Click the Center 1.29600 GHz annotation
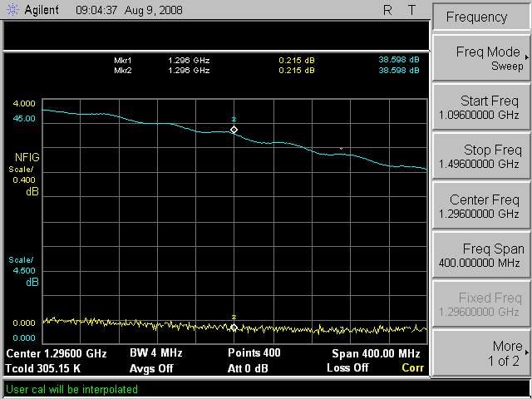Viewport: 532px width, 399px height. 57,353
